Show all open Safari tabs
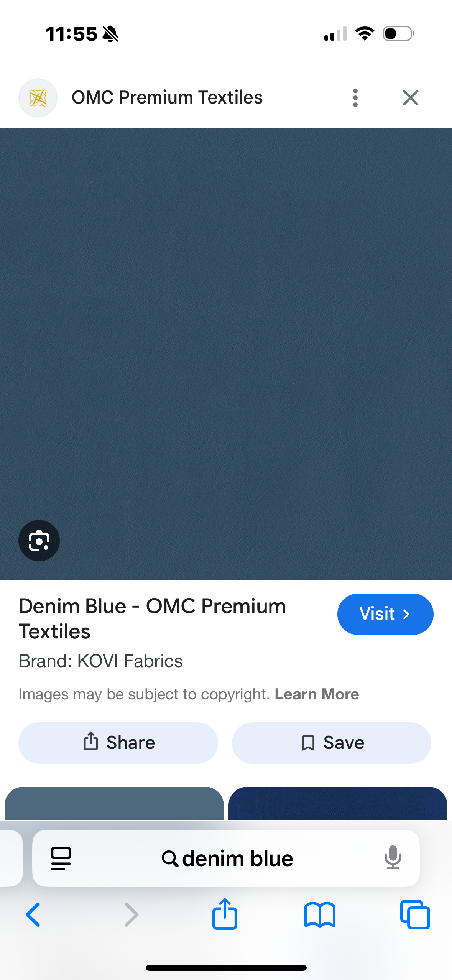The width and height of the screenshot is (452, 980). [x=415, y=914]
